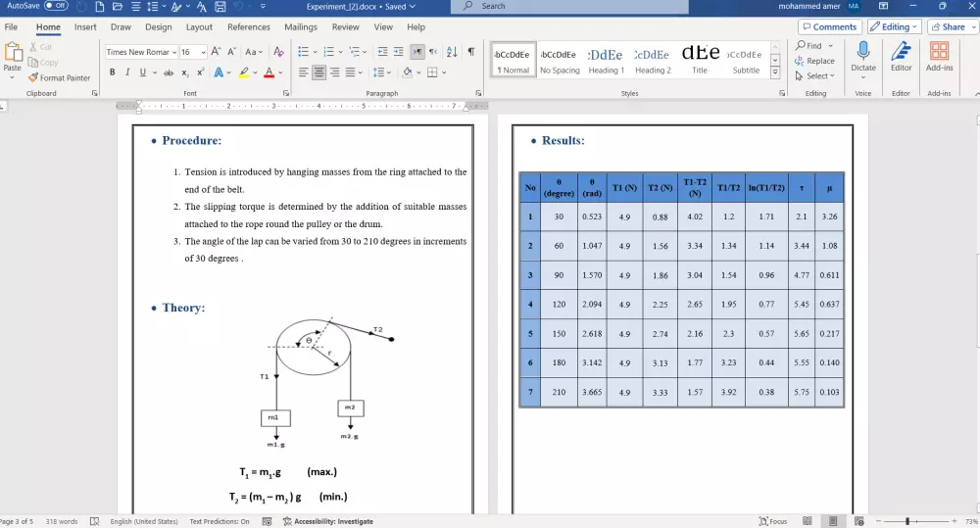Open the Change Case dropdown
The height and width of the screenshot is (528, 980).
click(253, 52)
